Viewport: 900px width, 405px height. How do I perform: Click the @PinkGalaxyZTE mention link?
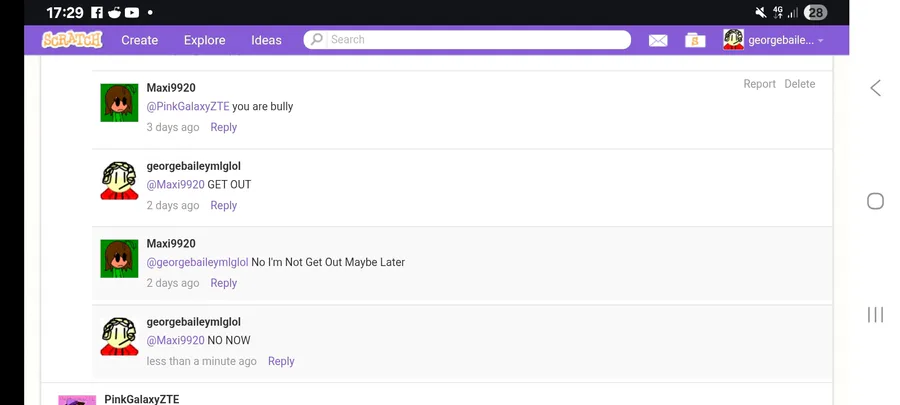[x=188, y=106]
